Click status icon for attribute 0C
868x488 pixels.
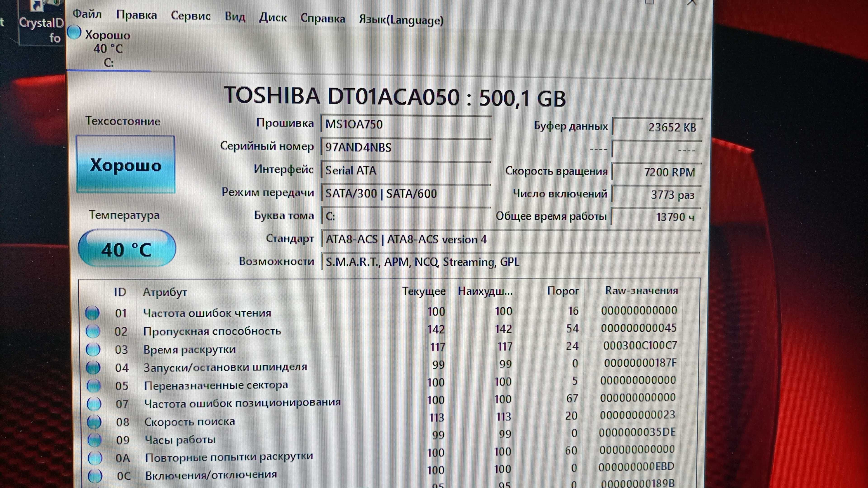(95, 476)
